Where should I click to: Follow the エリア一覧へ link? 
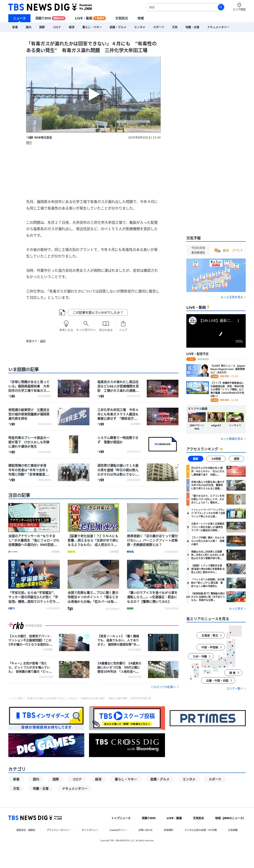pyautogui.click(x=236, y=688)
